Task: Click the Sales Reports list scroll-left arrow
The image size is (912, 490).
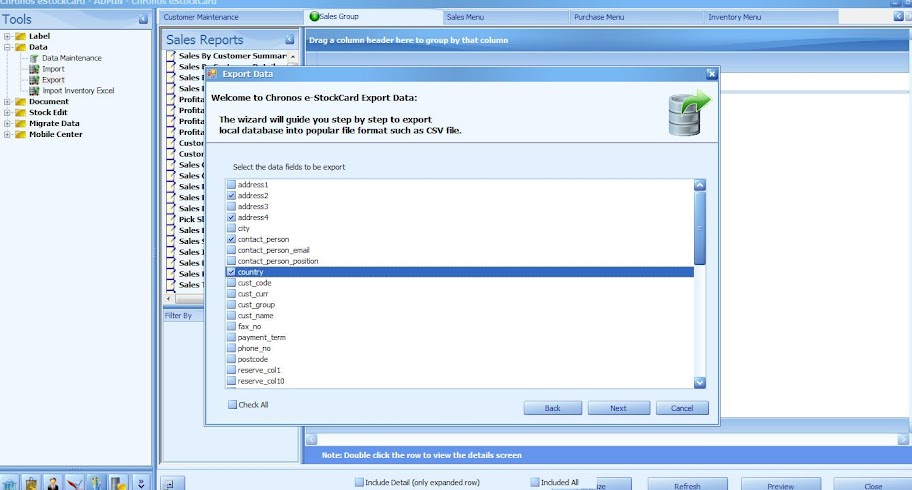Action: (169, 299)
